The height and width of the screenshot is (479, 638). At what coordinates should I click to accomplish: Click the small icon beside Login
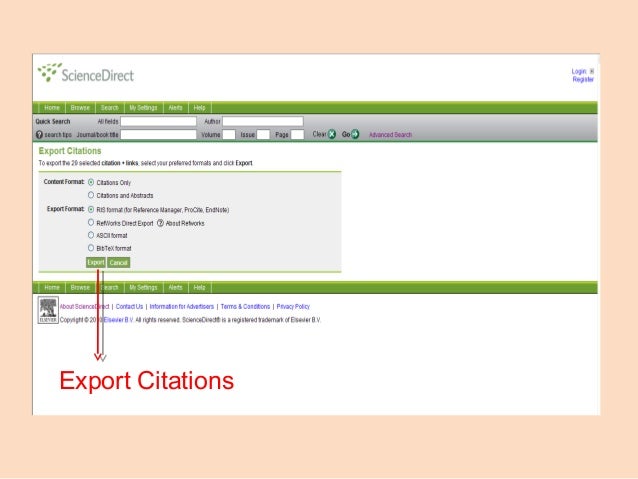pyautogui.click(x=592, y=71)
